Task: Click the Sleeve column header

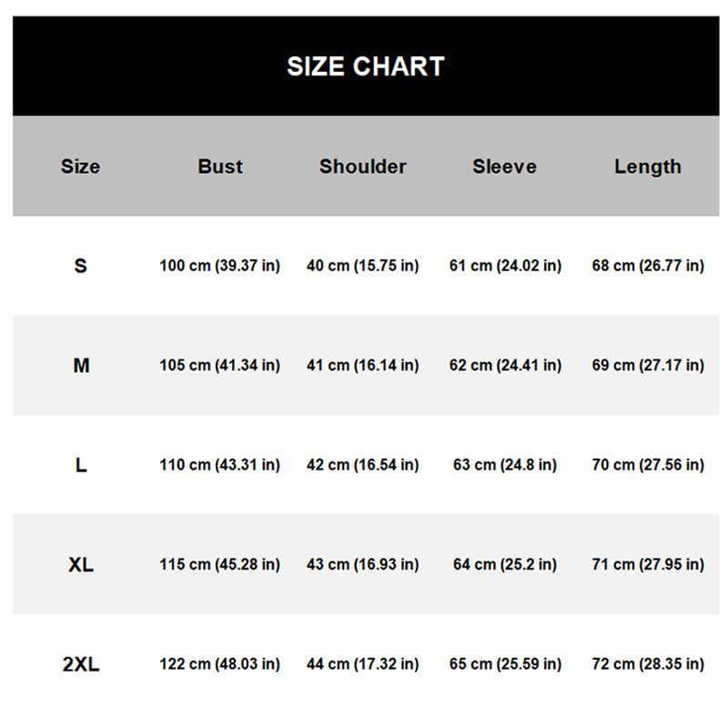Action: coord(504,167)
